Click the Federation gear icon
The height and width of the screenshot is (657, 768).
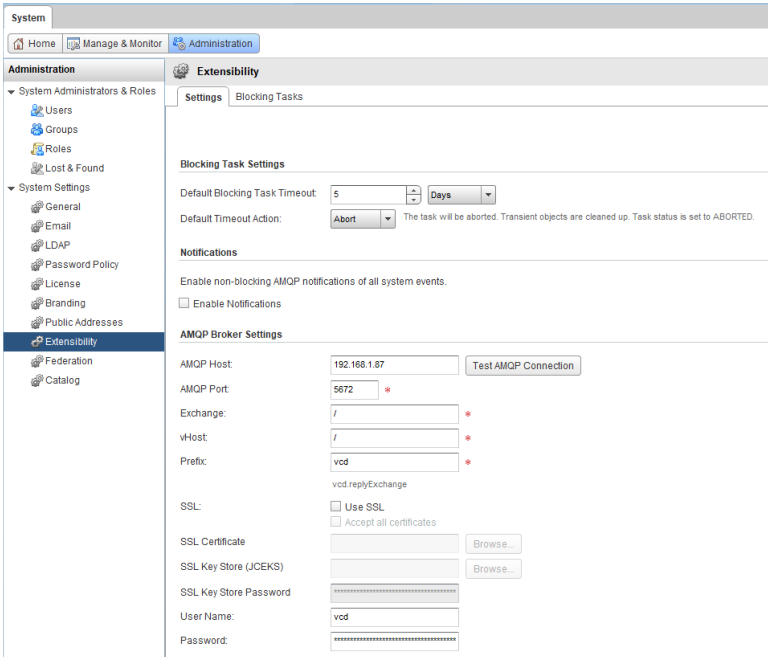point(37,361)
